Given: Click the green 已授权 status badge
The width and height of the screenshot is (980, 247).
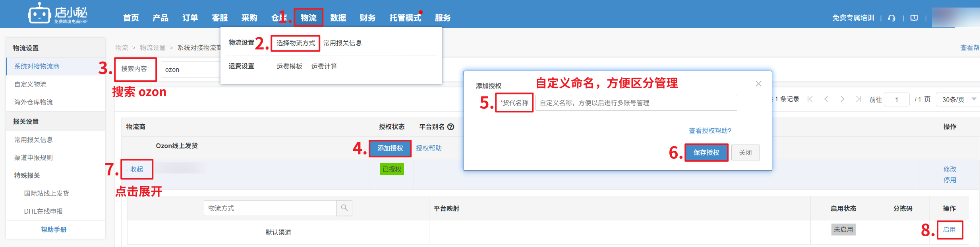Looking at the screenshot, I should pos(392,169).
